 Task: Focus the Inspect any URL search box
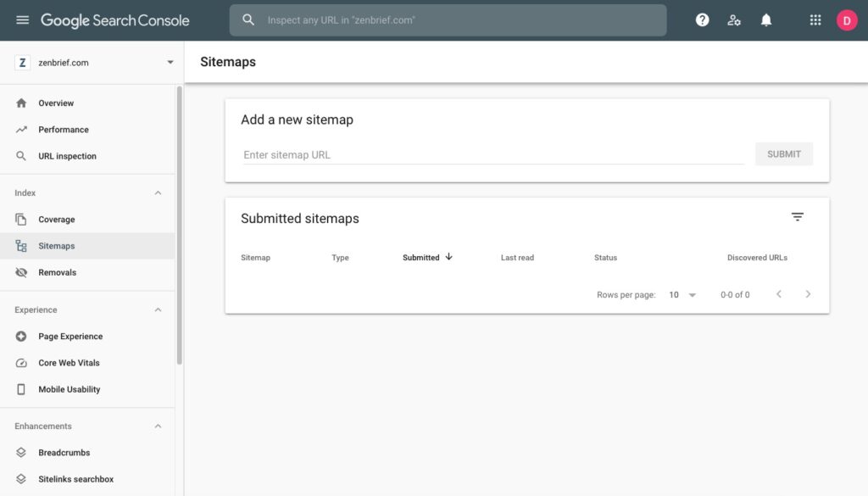click(448, 20)
